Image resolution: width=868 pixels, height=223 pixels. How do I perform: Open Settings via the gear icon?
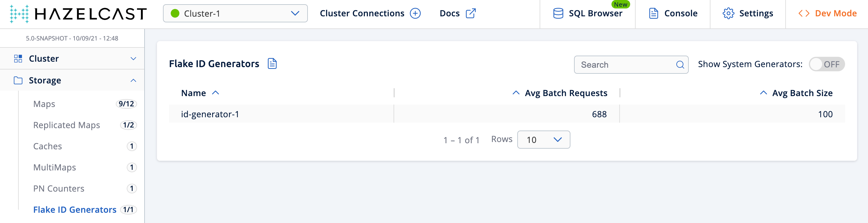click(728, 14)
